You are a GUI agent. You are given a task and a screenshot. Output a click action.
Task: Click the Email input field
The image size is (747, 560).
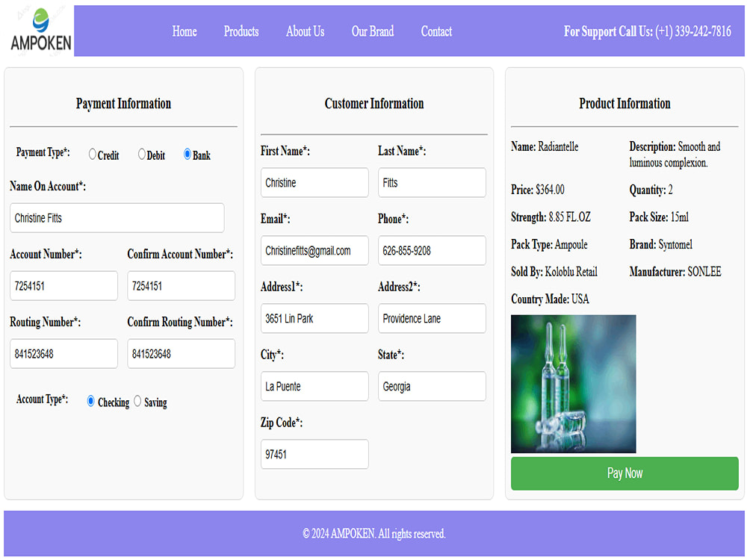click(x=314, y=250)
